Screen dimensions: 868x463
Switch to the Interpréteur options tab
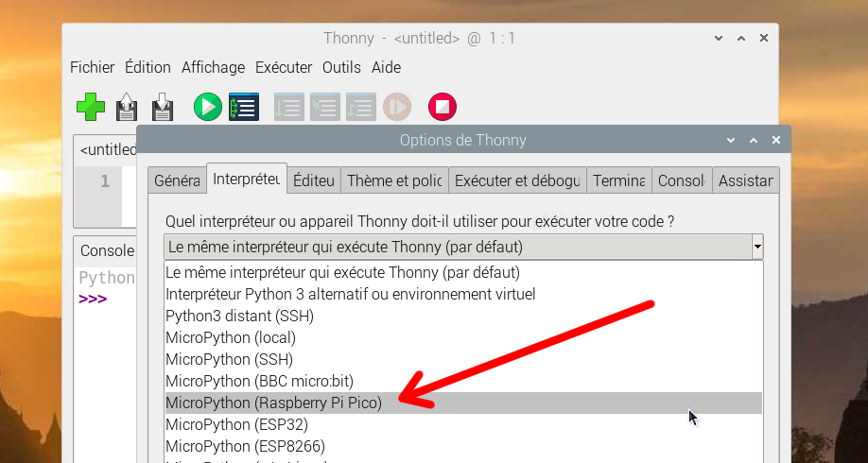pos(247,179)
